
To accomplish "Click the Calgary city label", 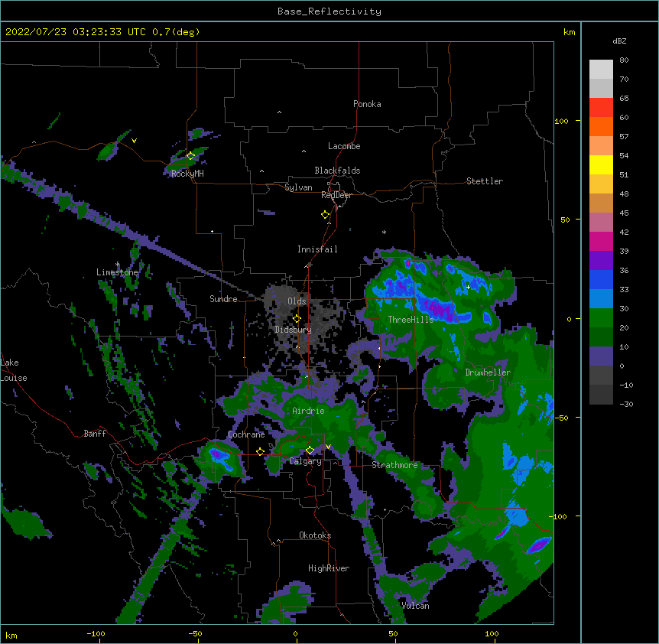I will (306, 461).
